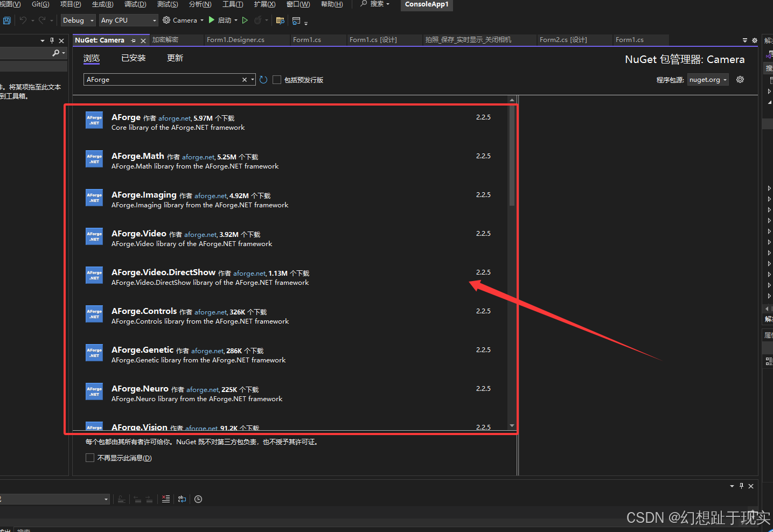Open the Debug configuration dropdown
773x532 pixels.
click(79, 20)
